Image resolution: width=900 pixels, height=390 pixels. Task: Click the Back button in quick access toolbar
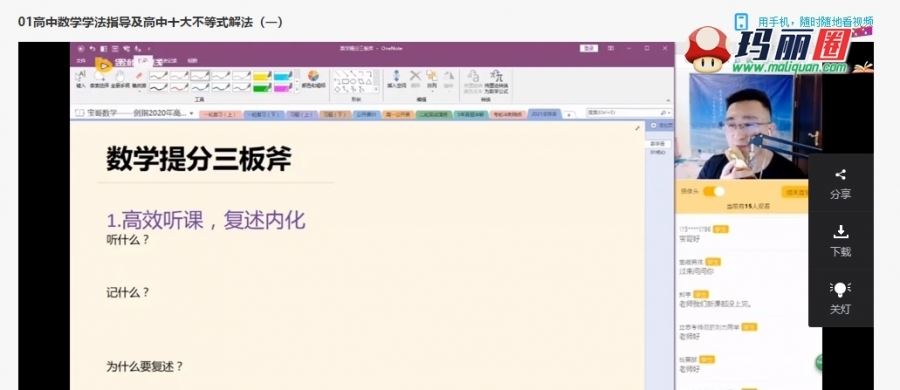80,49
